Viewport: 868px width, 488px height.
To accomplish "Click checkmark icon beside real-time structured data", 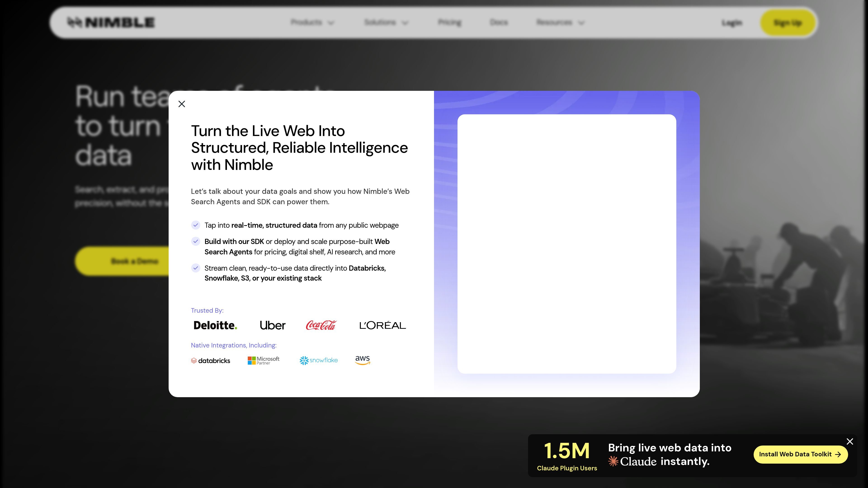I will click(x=196, y=225).
